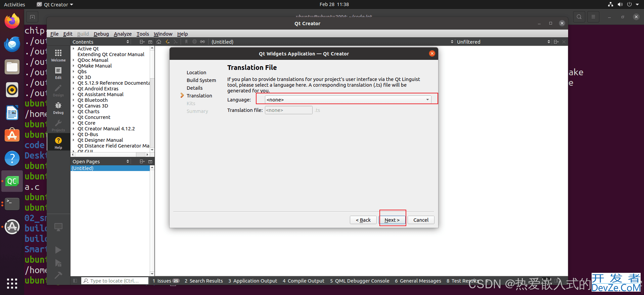Split the help viewer pane
This screenshot has width=644, height=295.
(x=556, y=42)
